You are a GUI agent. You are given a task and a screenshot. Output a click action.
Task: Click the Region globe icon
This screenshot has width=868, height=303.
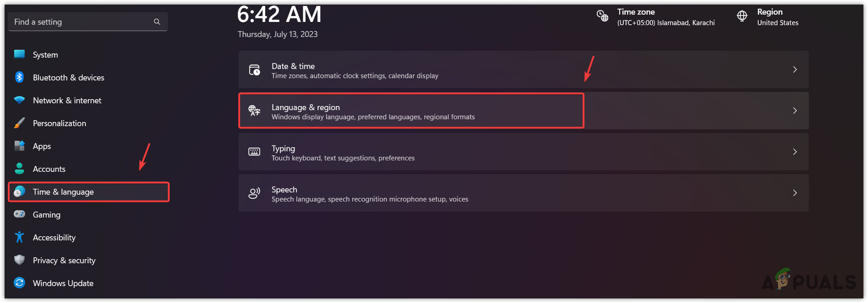(x=742, y=16)
